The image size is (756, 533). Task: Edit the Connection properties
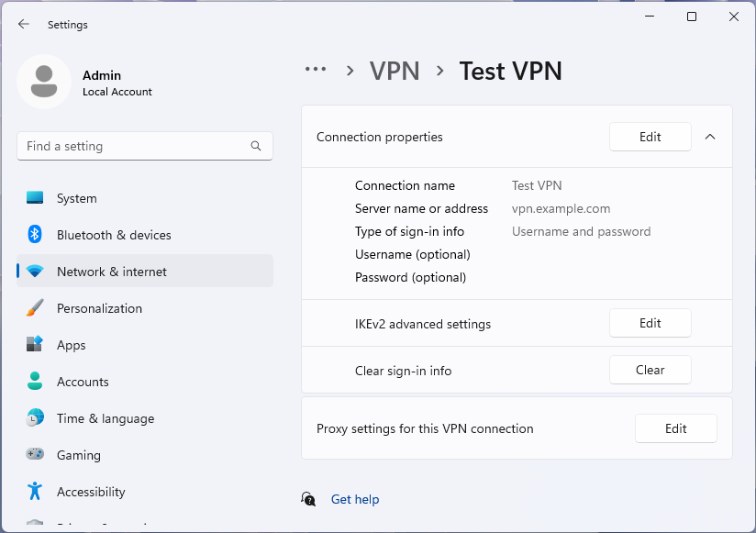(x=650, y=137)
